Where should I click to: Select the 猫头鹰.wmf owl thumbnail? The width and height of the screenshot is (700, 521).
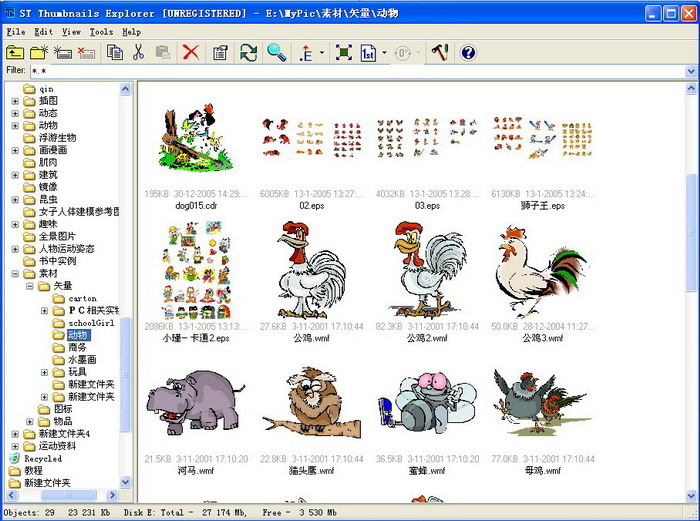tap(312, 403)
